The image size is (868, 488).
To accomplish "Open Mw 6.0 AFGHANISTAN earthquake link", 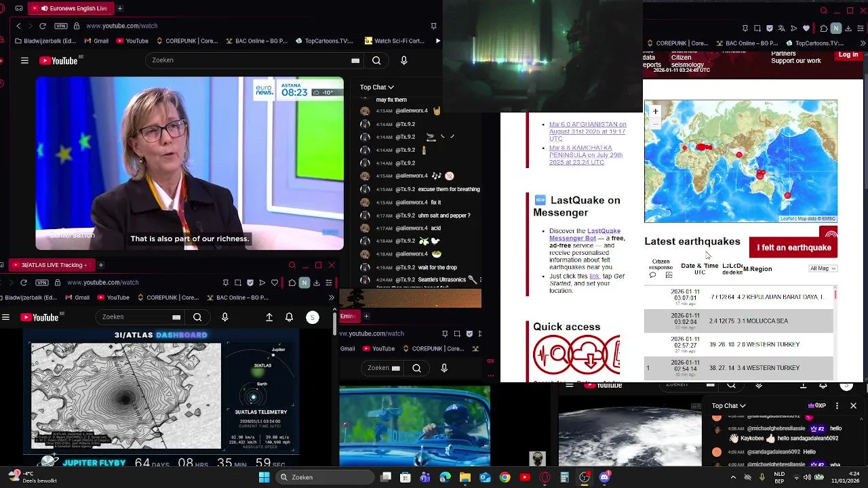I will 587,131.
